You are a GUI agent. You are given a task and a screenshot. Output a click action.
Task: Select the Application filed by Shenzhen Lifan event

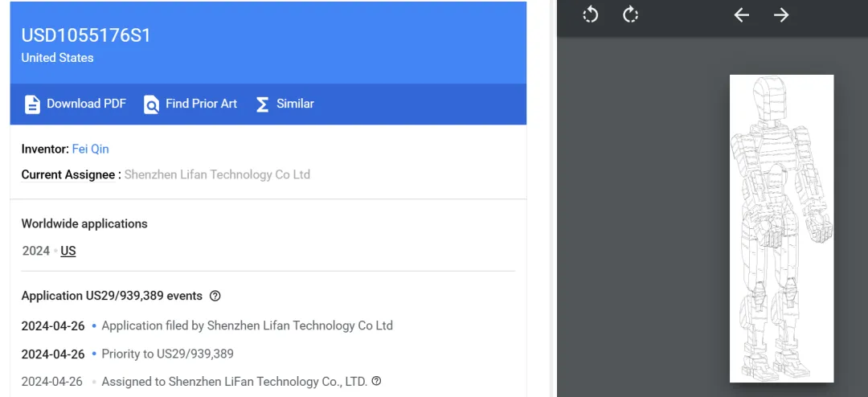247,325
